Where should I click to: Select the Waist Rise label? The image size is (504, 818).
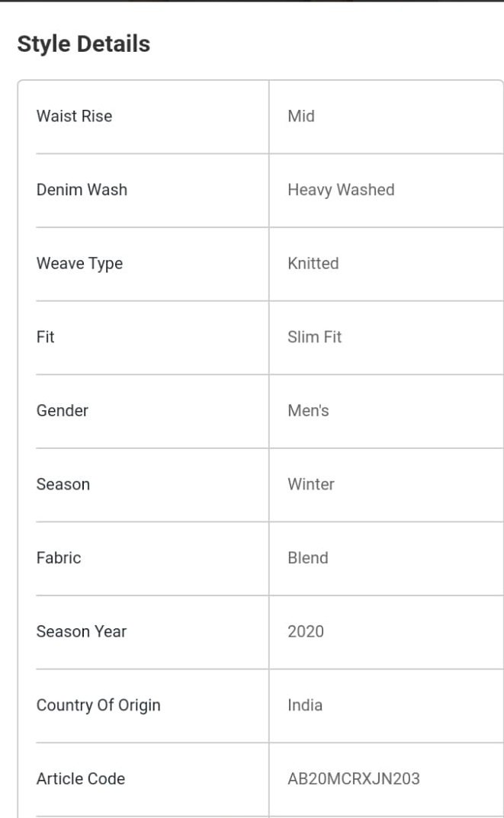tap(74, 116)
